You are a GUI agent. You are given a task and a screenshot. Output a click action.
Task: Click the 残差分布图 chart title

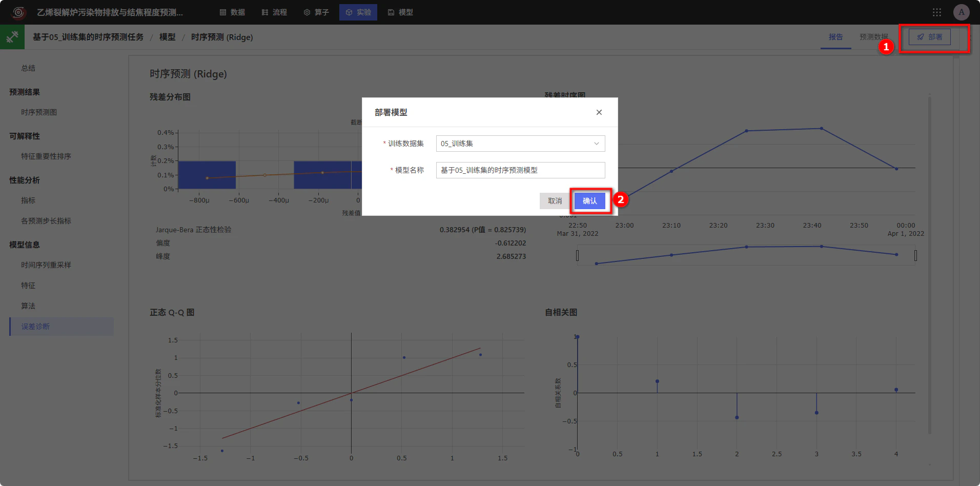(170, 97)
